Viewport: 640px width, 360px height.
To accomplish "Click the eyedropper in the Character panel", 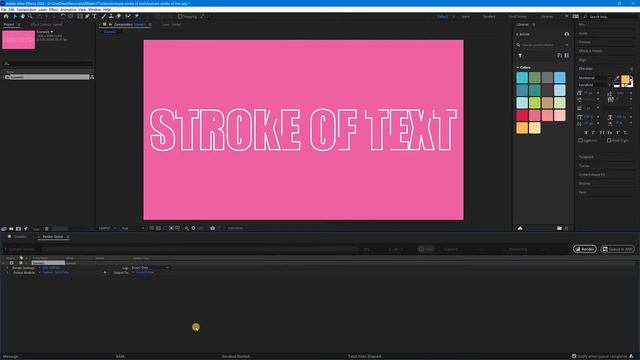I will click(617, 78).
